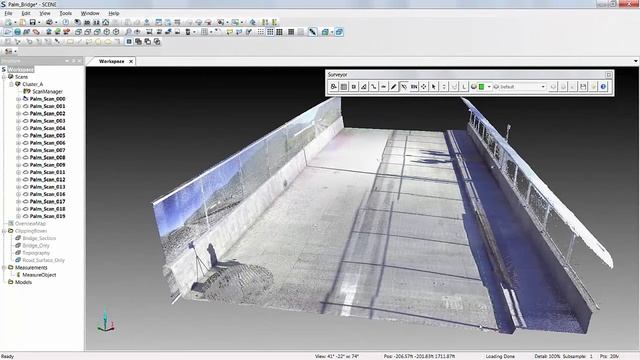Select the Road_Surface_Only clipping box
The image size is (640, 360).
[x=43, y=260]
